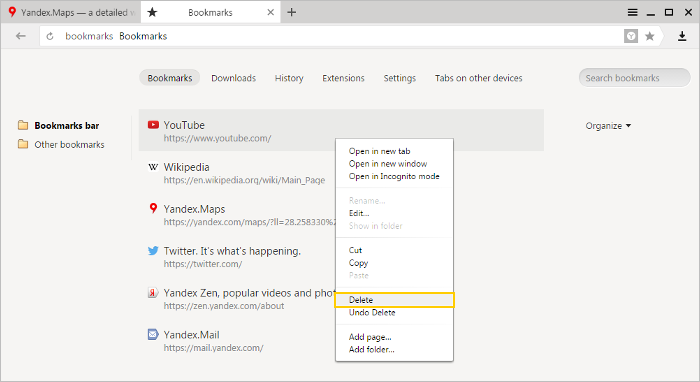Click the Bookmarks bar folder icon

23,125
